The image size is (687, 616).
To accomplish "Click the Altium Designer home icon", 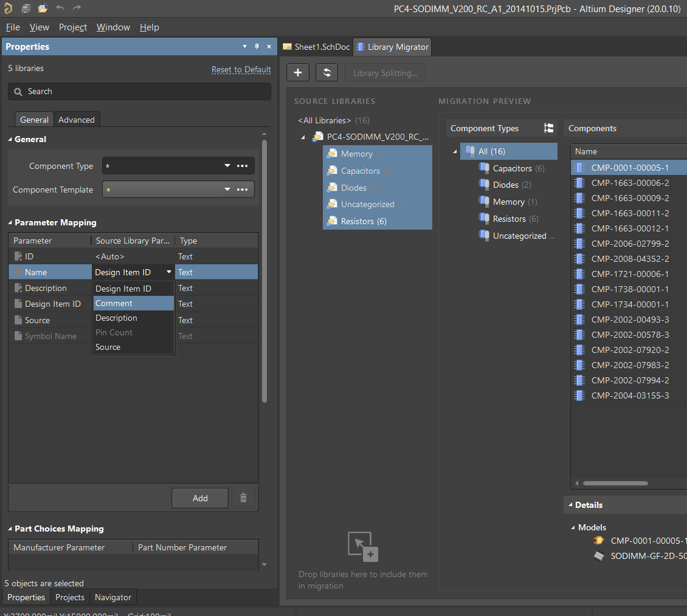I will point(9,8).
